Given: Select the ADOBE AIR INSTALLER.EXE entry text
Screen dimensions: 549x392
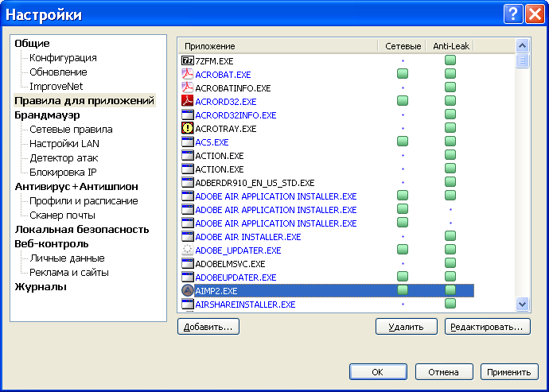Looking at the screenshot, I should [248, 237].
